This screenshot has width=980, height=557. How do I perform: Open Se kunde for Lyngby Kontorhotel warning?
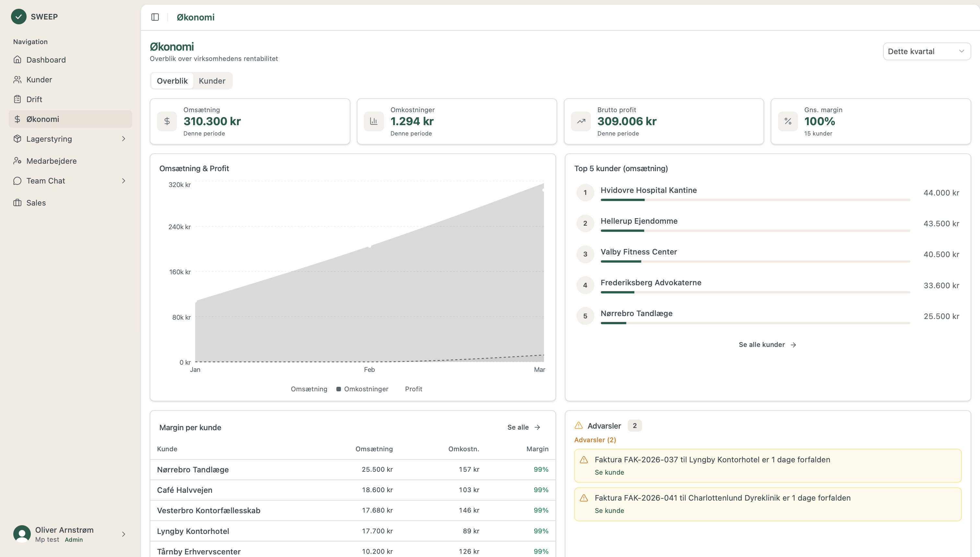[609, 472]
